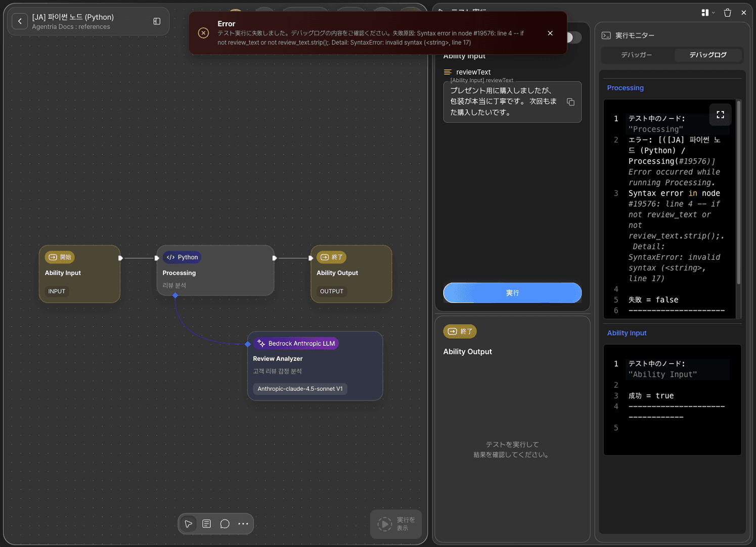Click the output port of Ability Input node
Viewport: 756px width, 547px height.
pyautogui.click(x=120, y=258)
